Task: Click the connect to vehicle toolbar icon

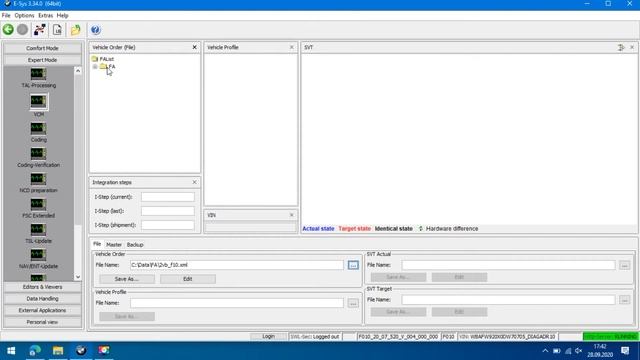Action: 40,30
